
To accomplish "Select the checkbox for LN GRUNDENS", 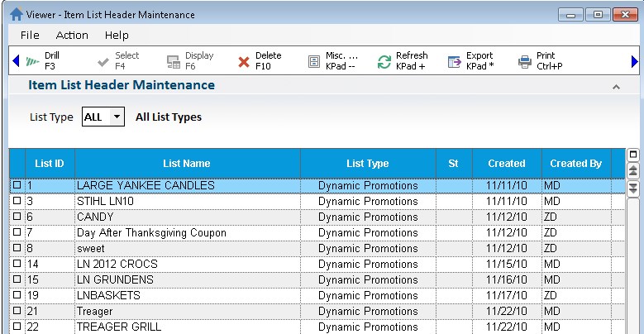I will 17,280.
